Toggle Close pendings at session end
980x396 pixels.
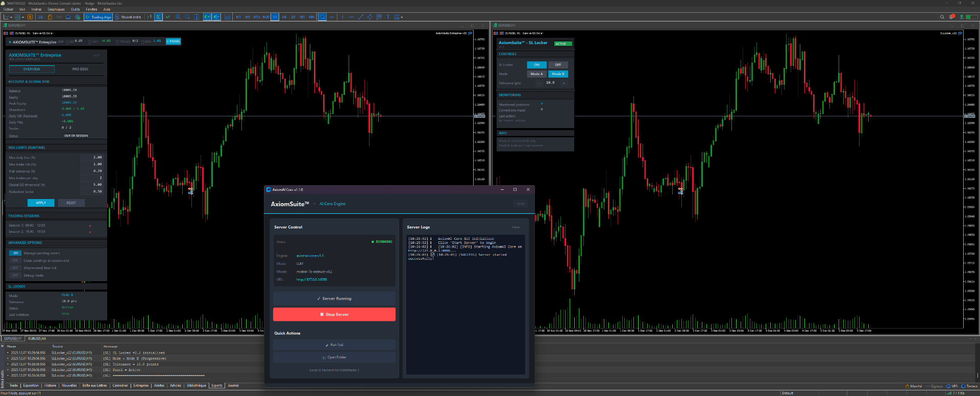pos(15,260)
